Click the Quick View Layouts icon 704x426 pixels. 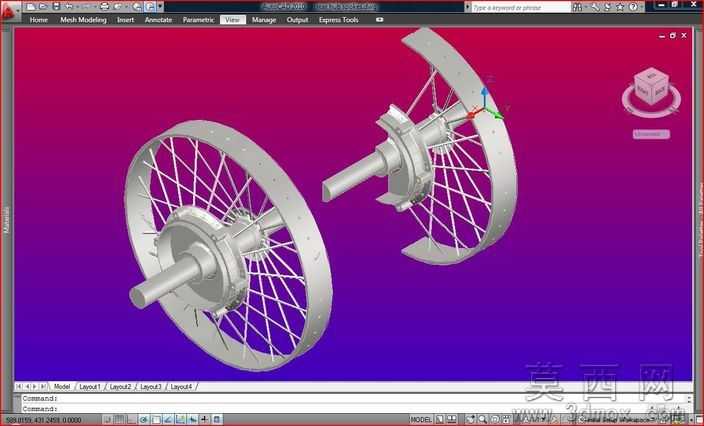point(440,420)
